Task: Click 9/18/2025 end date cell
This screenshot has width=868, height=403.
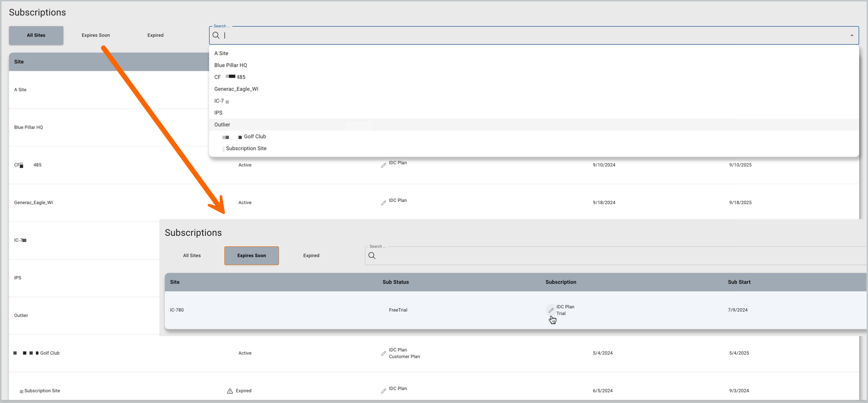Action: tap(740, 203)
